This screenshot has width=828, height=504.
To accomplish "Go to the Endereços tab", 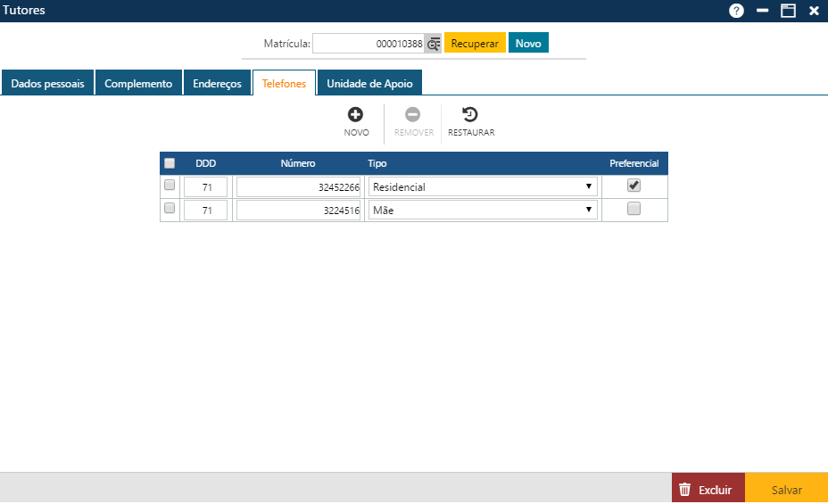I will point(217,83).
